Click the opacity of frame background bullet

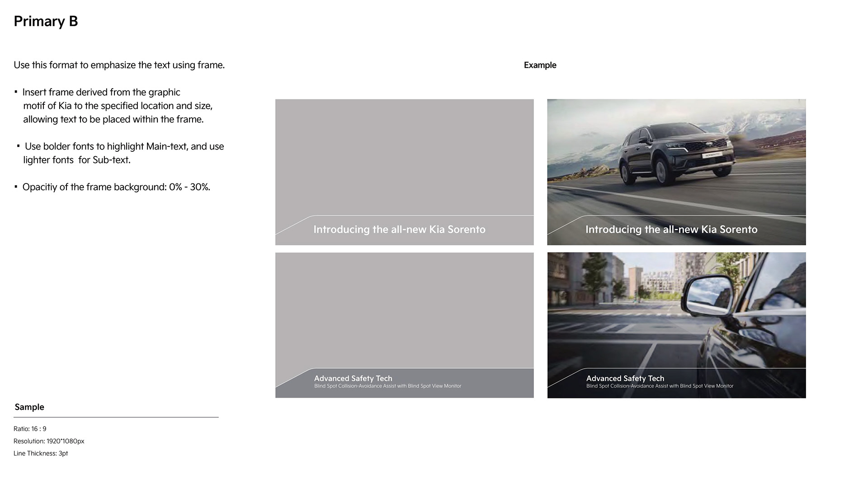(x=116, y=187)
